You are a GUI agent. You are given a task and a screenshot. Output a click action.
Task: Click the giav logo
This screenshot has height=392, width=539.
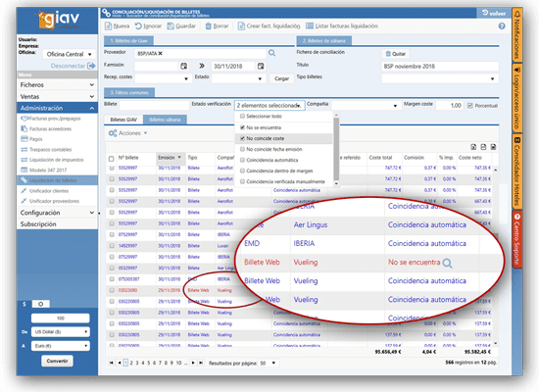point(58,20)
